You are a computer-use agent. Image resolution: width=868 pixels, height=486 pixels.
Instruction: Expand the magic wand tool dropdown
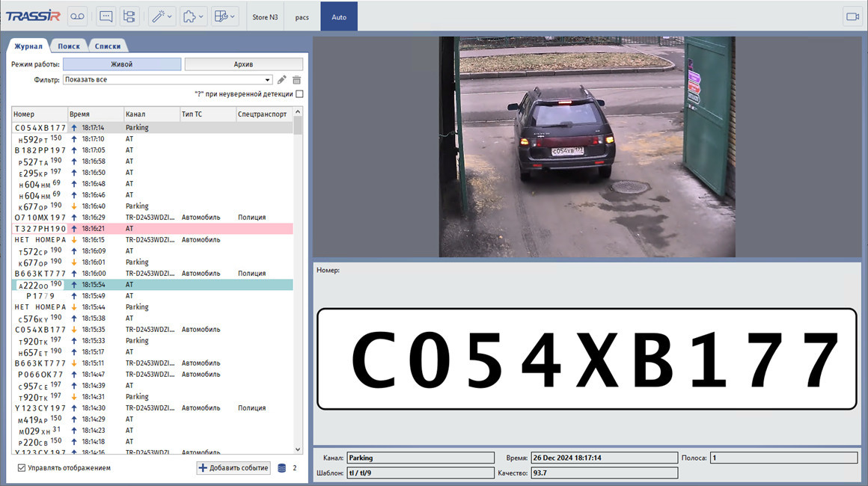[161, 16]
